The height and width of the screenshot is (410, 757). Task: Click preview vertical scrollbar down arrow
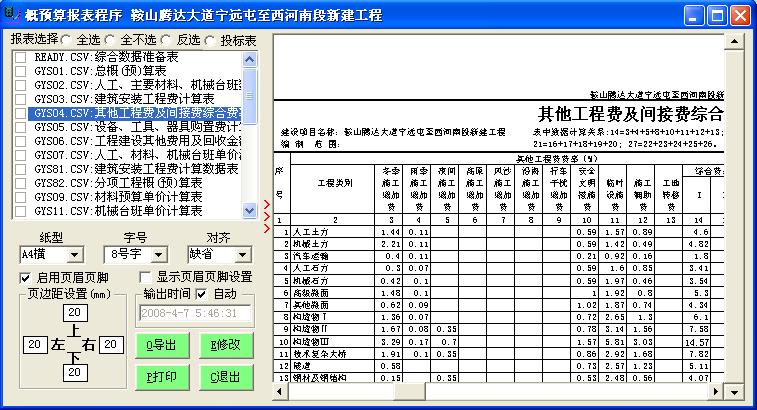click(x=734, y=392)
